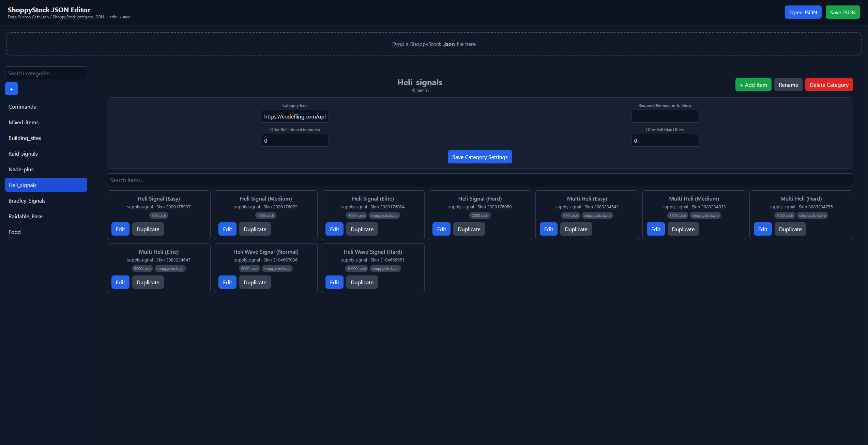The width and height of the screenshot is (868, 445).
Task: Duplicate the Multi Heli (Elite) item
Action: click(x=148, y=282)
